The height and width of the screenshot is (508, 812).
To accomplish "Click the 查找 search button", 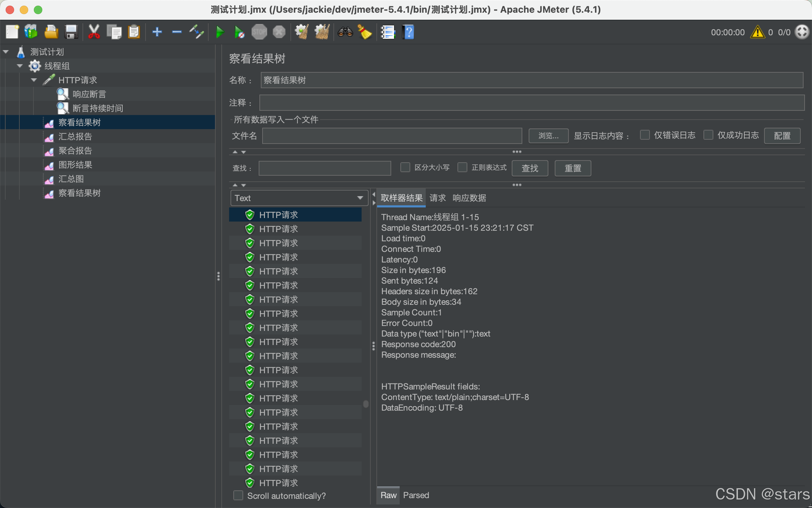I will tap(530, 168).
